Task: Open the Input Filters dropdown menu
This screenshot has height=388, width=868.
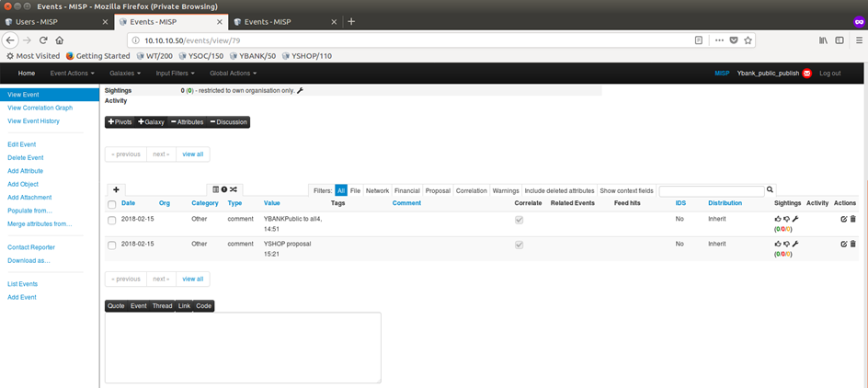Action: coord(175,73)
